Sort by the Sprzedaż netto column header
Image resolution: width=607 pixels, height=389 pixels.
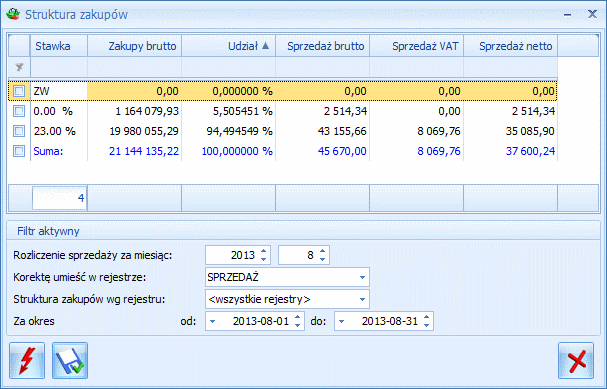tap(511, 46)
